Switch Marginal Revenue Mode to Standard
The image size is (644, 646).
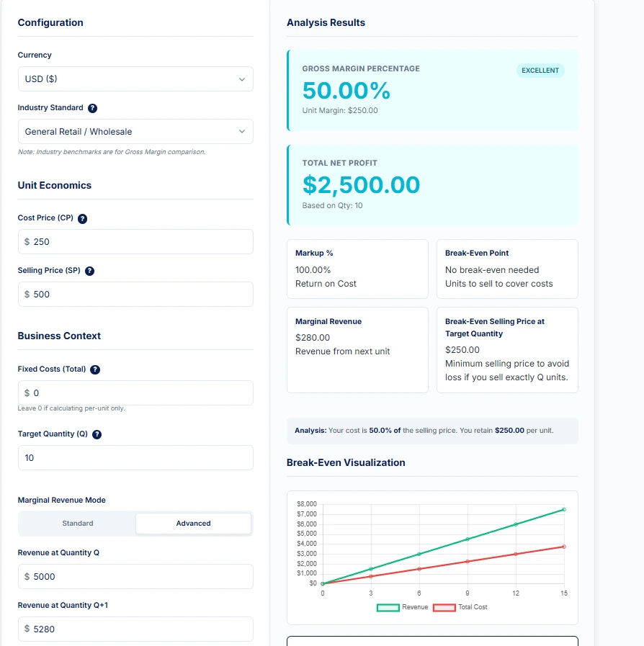point(77,524)
